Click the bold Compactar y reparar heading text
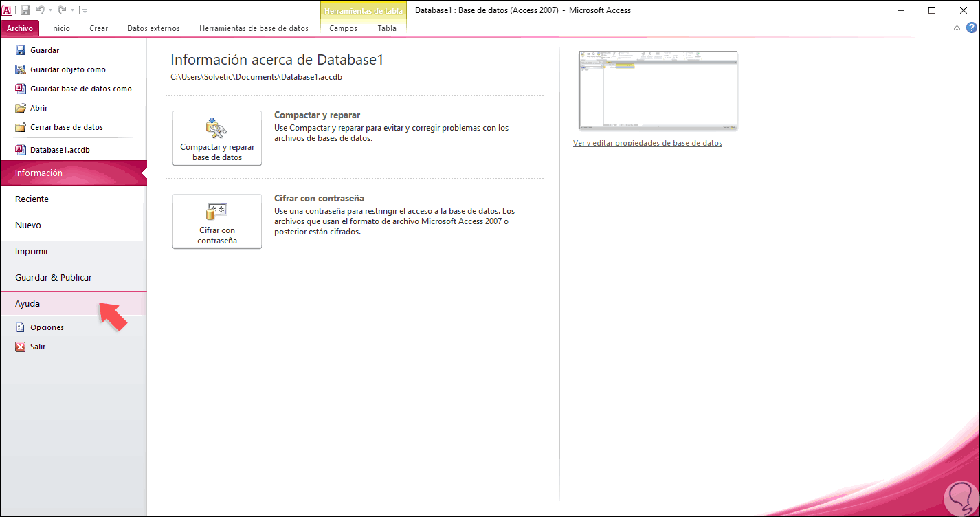The image size is (980, 517). point(318,115)
